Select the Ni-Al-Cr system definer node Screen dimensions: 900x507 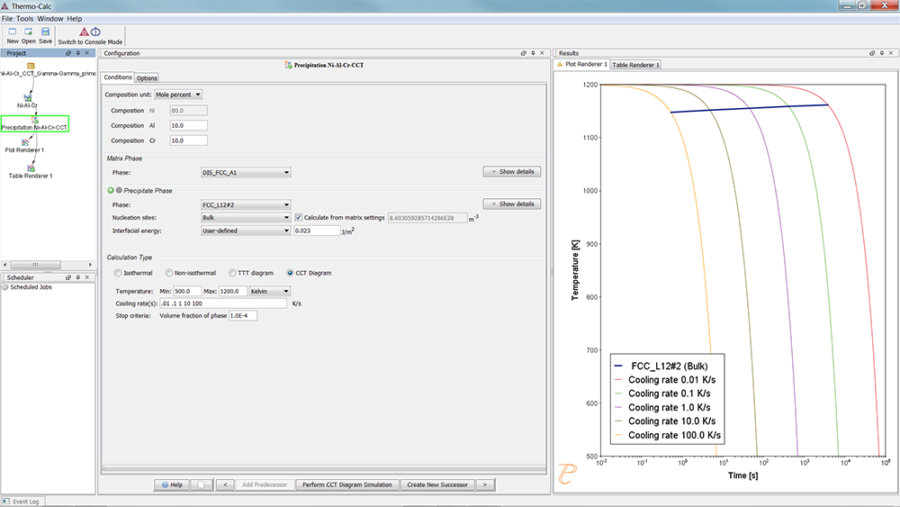tap(28, 97)
